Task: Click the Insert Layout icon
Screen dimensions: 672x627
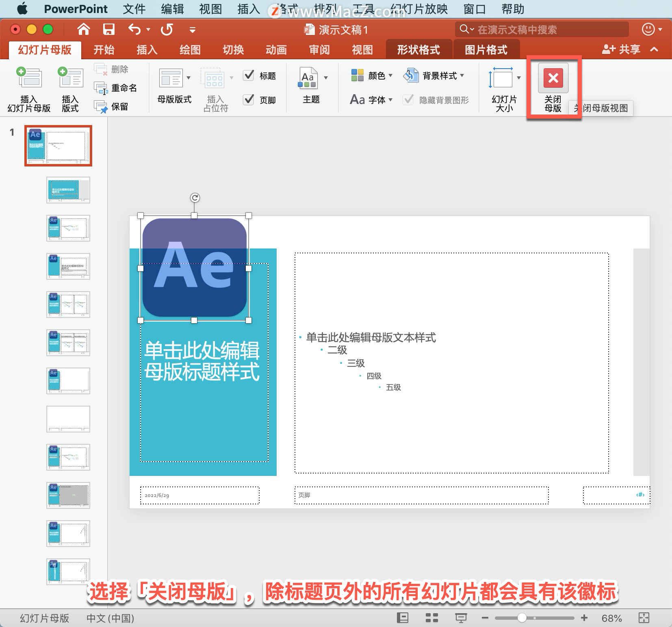Action: pos(70,78)
